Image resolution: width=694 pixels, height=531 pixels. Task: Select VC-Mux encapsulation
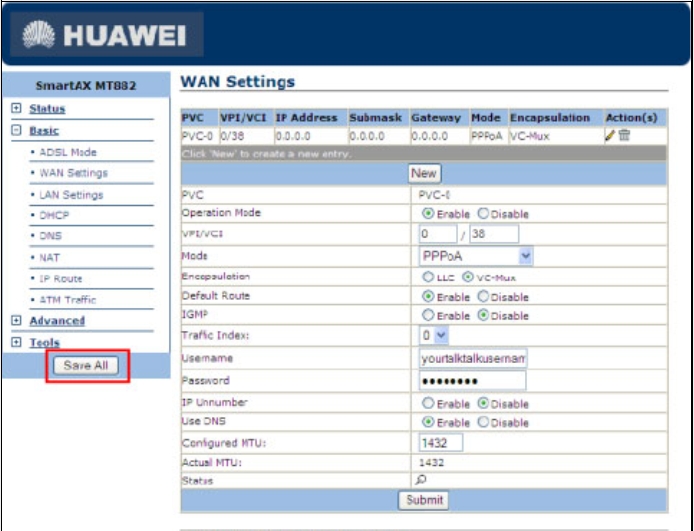point(467,277)
